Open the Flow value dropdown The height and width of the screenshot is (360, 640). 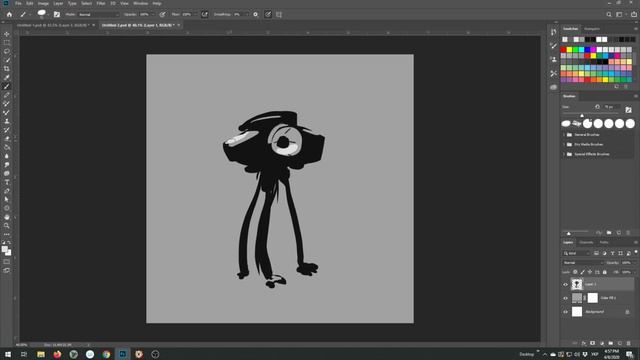pyautogui.click(x=195, y=14)
